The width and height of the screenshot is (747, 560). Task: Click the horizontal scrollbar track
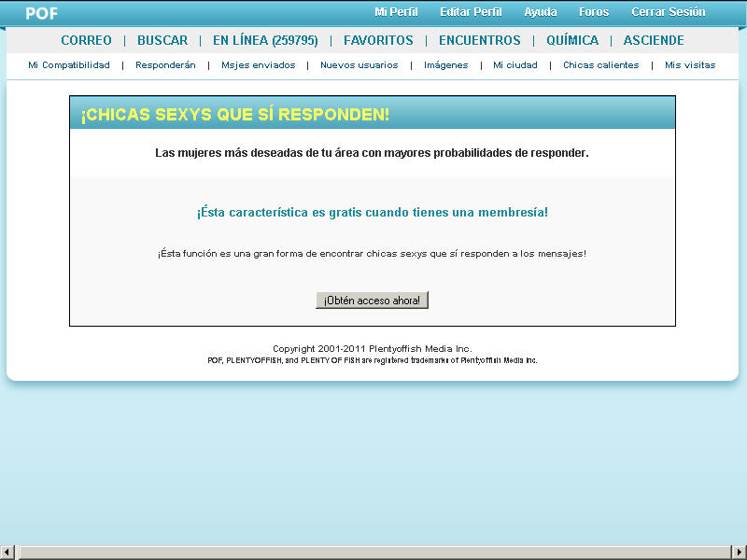373,553
